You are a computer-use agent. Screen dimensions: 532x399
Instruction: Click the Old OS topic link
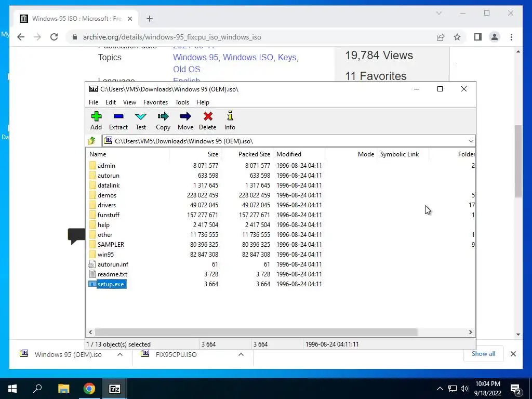(x=187, y=69)
